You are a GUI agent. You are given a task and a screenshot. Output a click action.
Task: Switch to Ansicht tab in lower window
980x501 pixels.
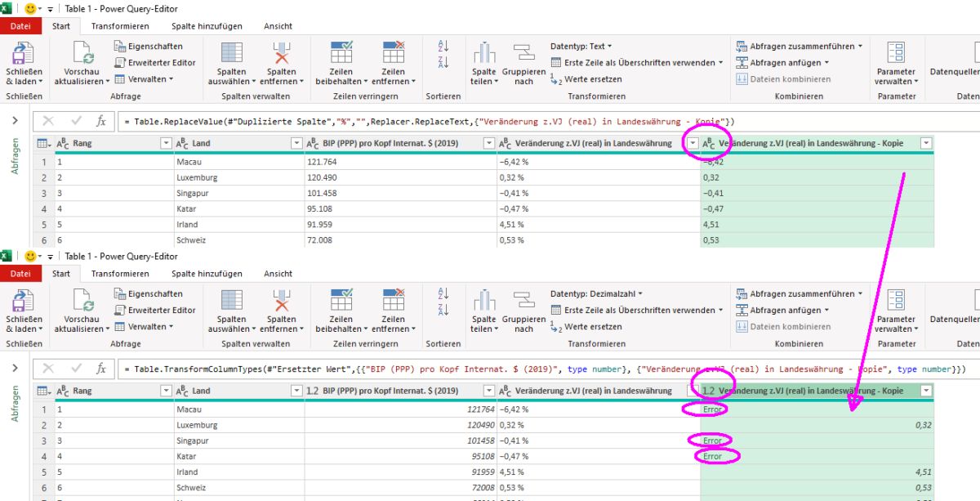click(278, 274)
